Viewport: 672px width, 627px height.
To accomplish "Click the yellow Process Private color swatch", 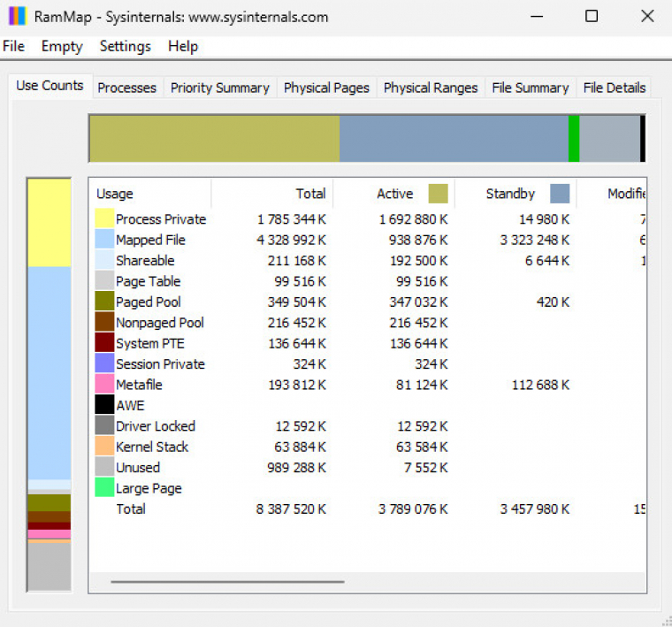I will point(104,219).
